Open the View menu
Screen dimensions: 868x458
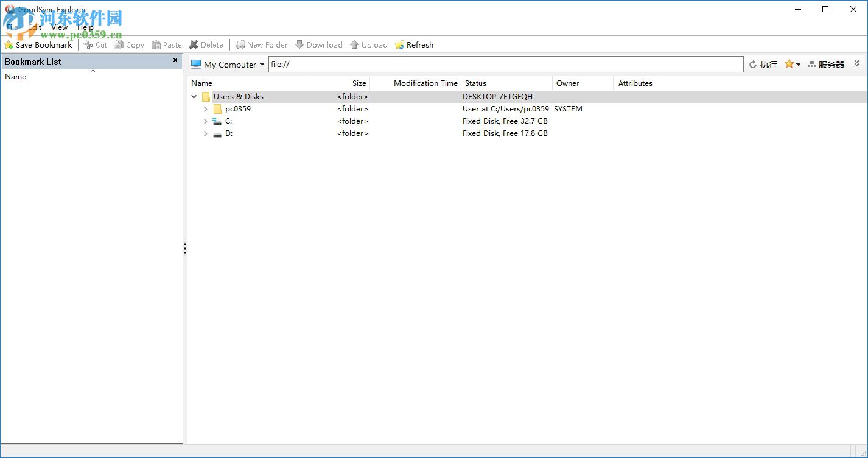60,27
